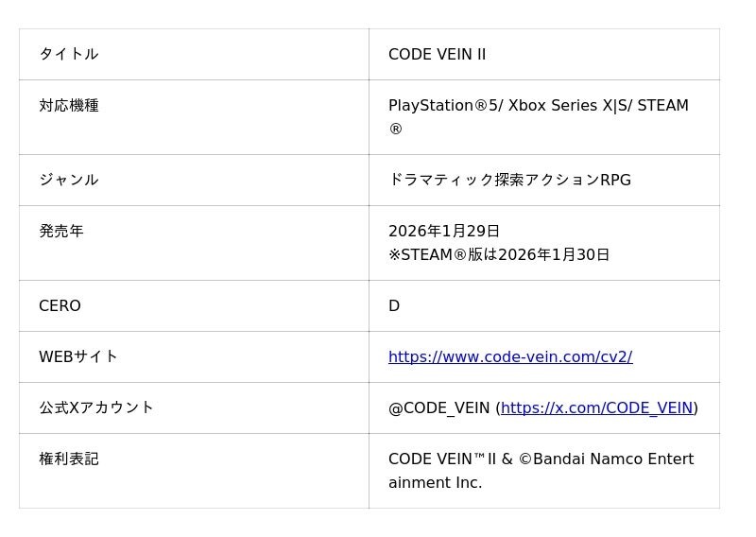This screenshot has width=756, height=537.
Task: Click the タイトル label cell
Action: click(x=69, y=54)
